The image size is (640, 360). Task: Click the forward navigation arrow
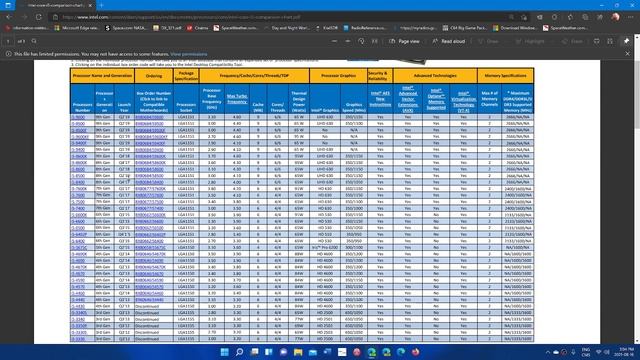[24, 17]
